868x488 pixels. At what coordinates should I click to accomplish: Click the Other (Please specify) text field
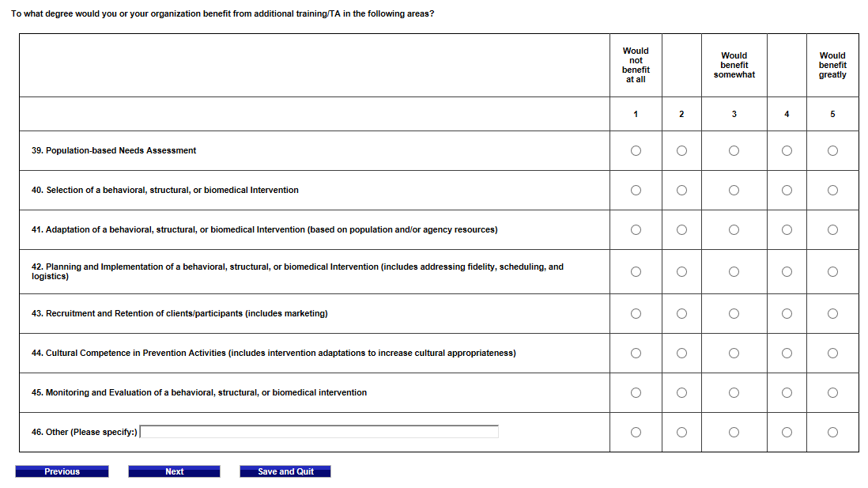(319, 432)
